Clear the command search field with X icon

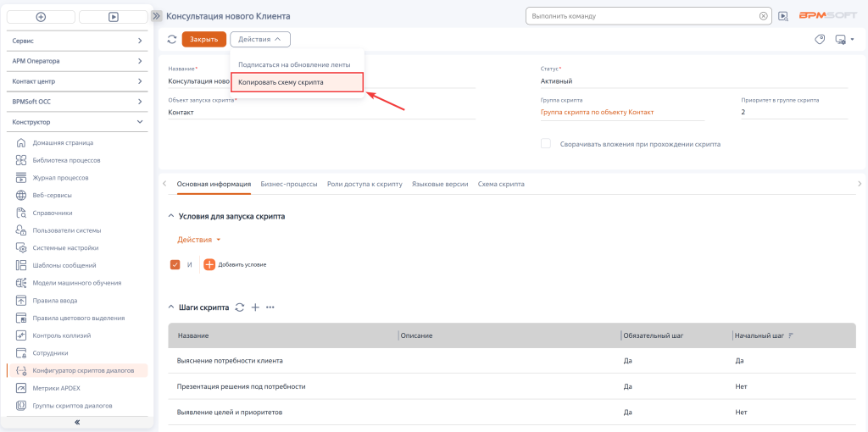(x=763, y=16)
